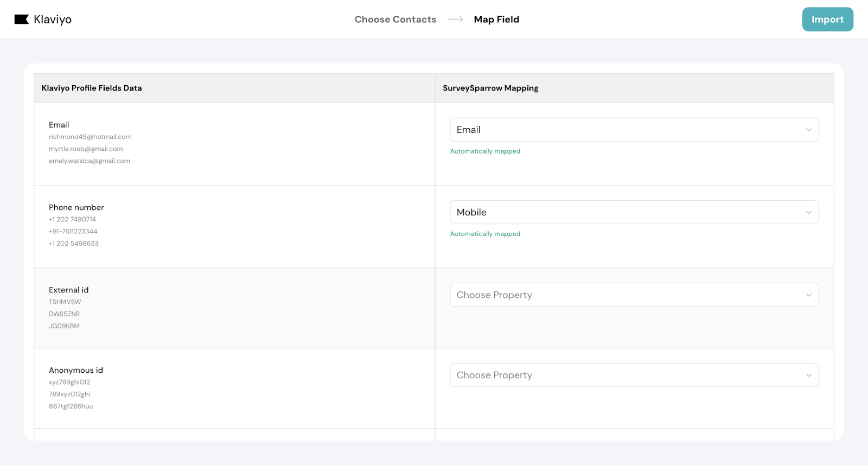
Task: Click the SurveySparrow Mapping column header
Action: [x=490, y=88]
